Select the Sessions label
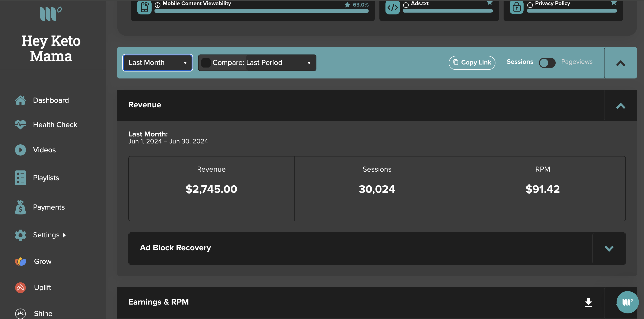The height and width of the screenshot is (319, 644). pos(520,62)
